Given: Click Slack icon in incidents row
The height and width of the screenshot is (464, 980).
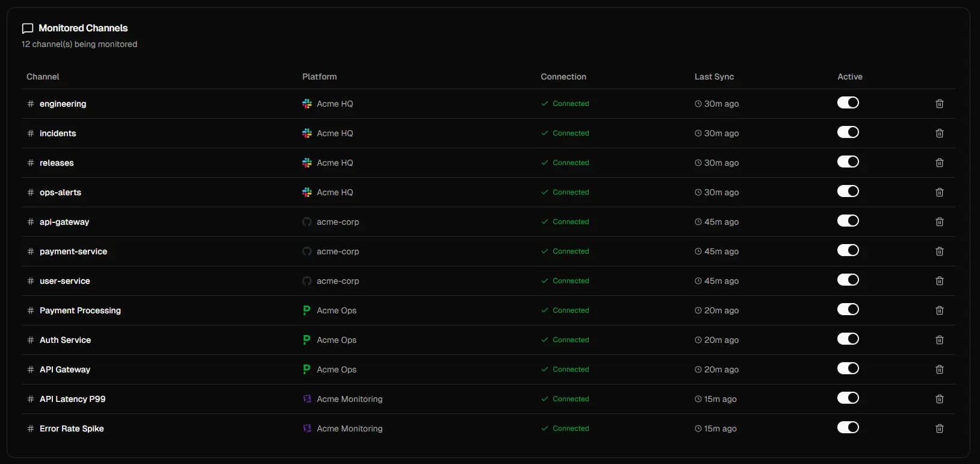Looking at the screenshot, I should click(x=307, y=133).
